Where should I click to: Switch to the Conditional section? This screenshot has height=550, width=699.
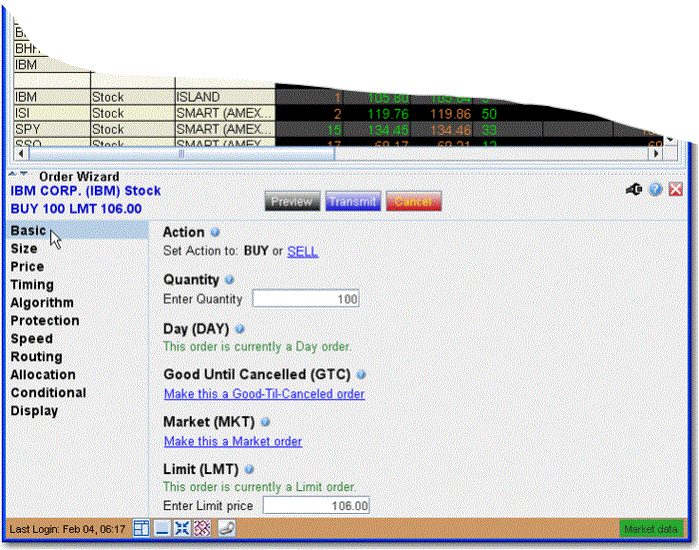[48, 393]
